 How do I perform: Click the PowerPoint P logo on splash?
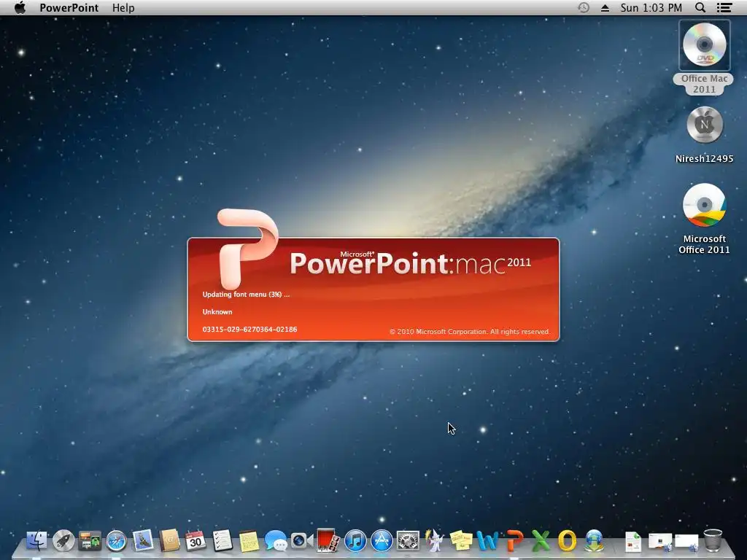tap(247, 248)
